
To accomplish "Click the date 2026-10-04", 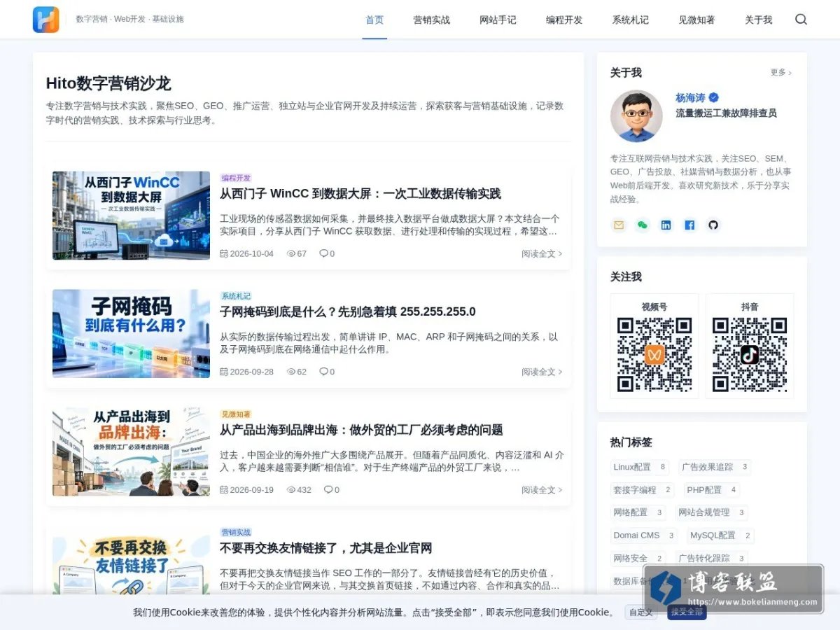I will pos(252,253).
